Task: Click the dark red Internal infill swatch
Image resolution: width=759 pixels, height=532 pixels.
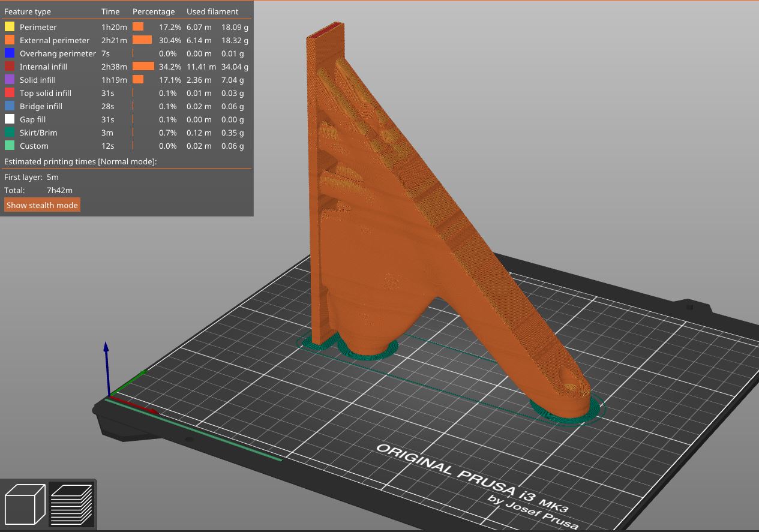Action: pyautogui.click(x=9, y=67)
